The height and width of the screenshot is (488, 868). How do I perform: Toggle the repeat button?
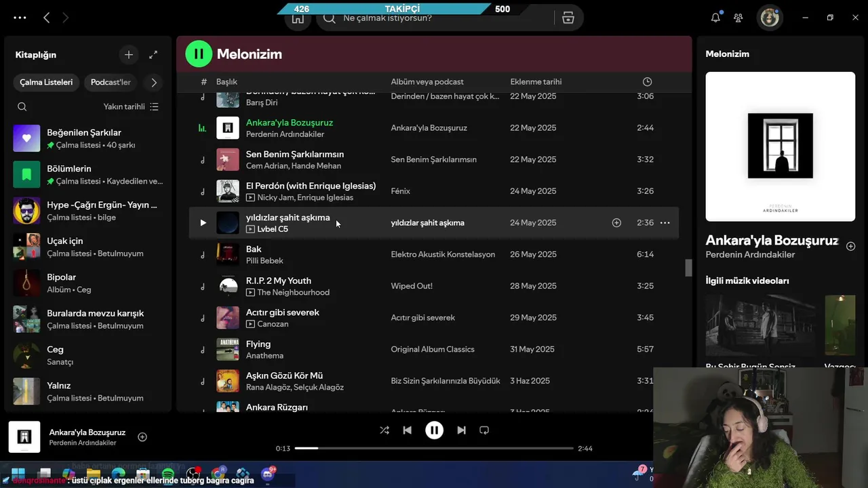(484, 430)
